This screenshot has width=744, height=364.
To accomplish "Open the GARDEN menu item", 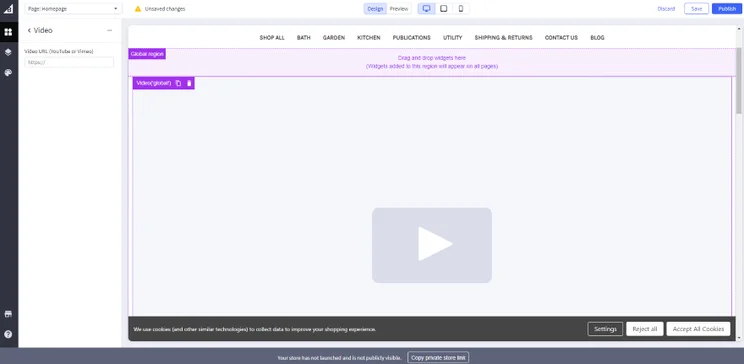I will tap(334, 37).
